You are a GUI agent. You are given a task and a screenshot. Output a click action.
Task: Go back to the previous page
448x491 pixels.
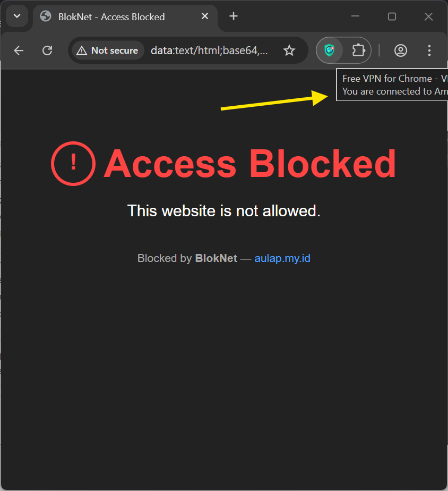click(19, 50)
